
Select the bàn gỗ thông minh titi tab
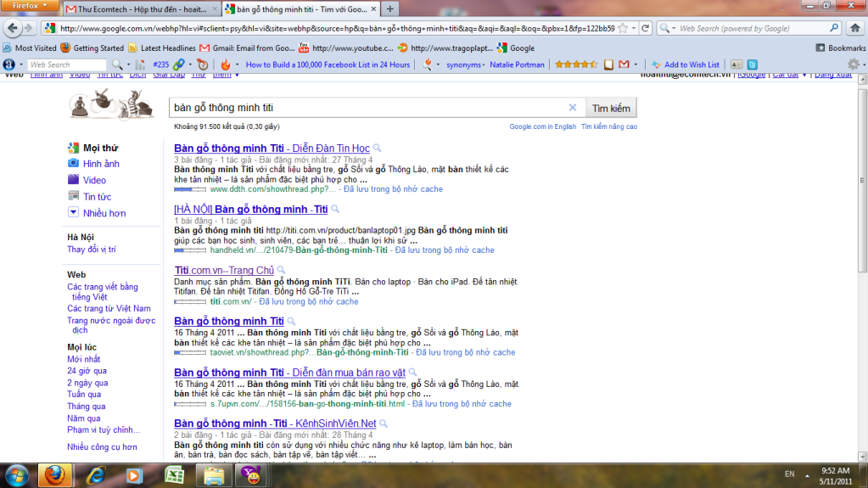tap(301, 8)
